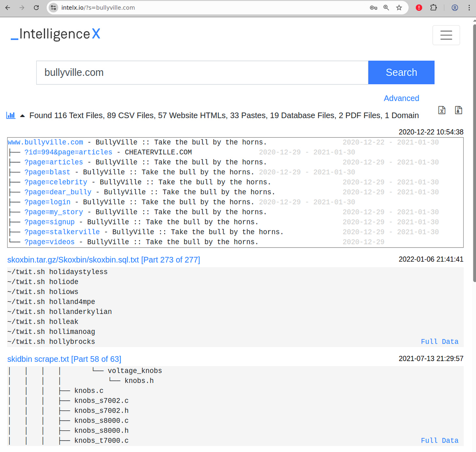Open skoxbin.sql.txt Part 273 result
Image resolution: width=476 pixels, height=452 pixels.
(104, 260)
